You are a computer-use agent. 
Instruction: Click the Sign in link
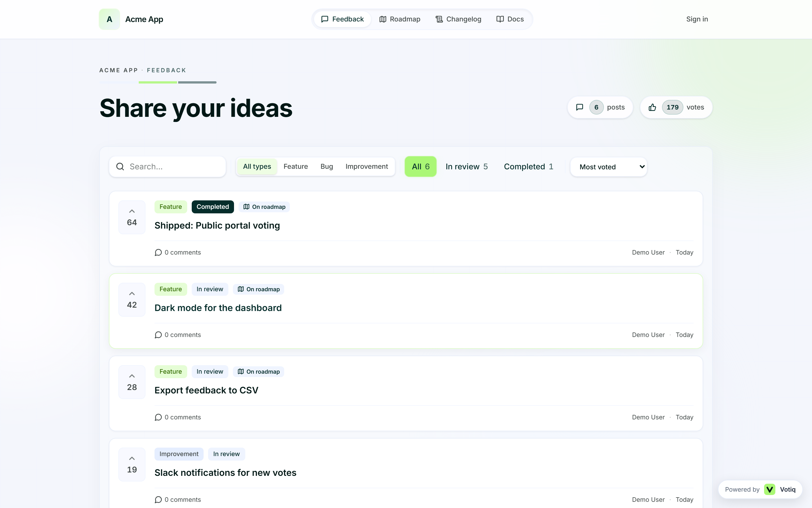(697, 19)
